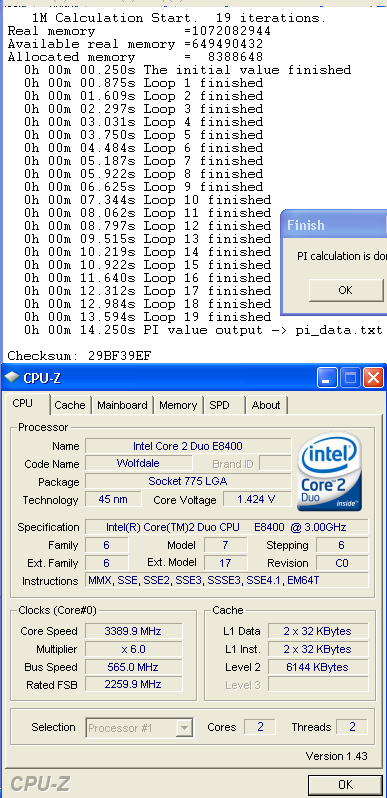Viewport: 387px width, 798px height.
Task: Click the Ext. Model 17 value
Action: pos(226,563)
